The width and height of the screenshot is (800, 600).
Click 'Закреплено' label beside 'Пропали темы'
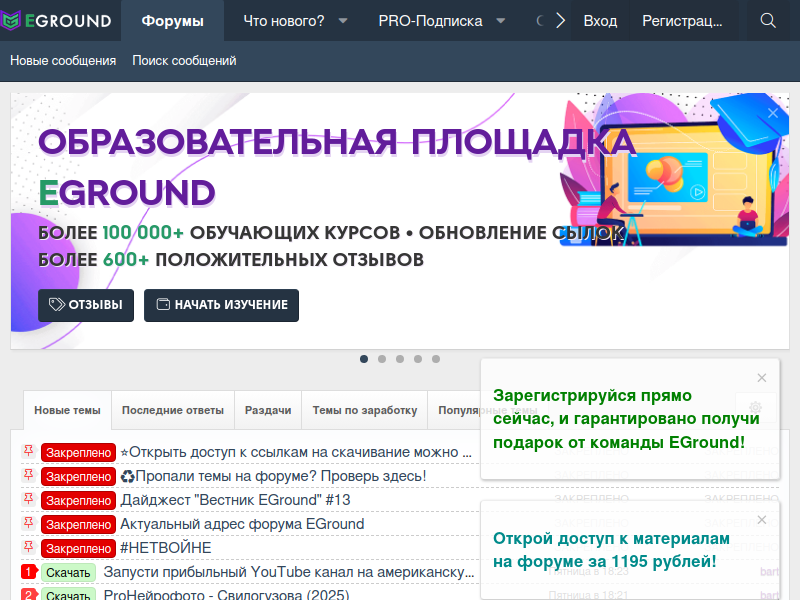pyautogui.click(x=79, y=477)
